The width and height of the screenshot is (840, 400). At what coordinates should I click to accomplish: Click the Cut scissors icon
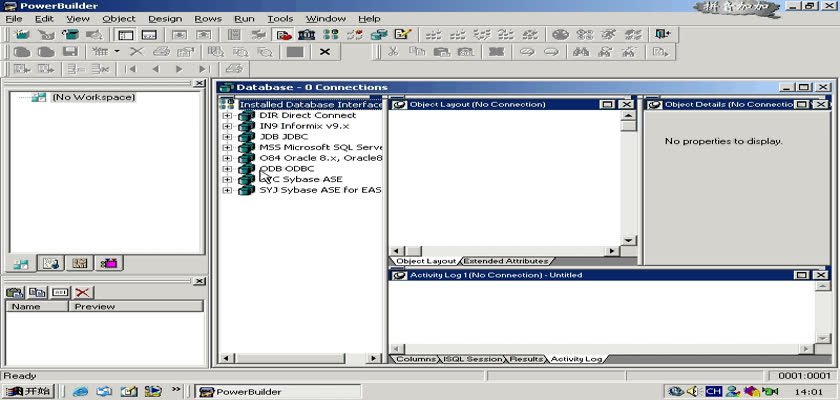tap(393, 52)
